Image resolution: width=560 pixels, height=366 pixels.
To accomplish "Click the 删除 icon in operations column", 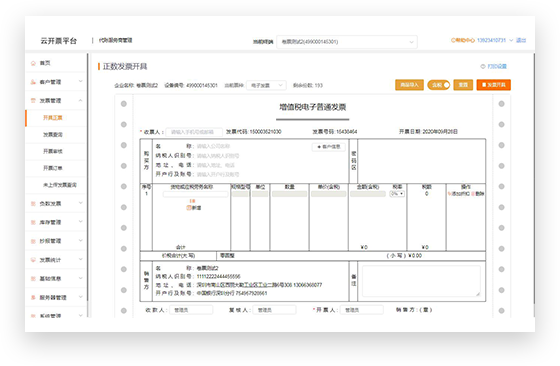I will [x=473, y=194].
